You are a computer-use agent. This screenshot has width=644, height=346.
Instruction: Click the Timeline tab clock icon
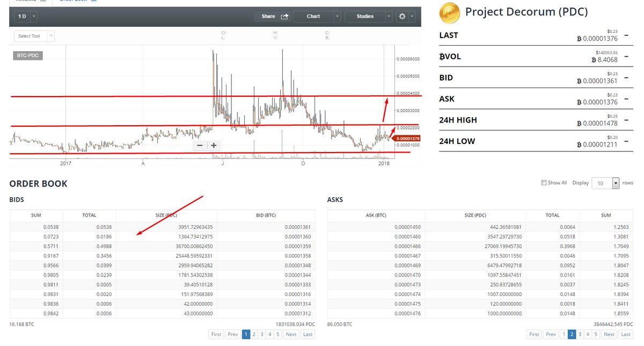(42, 2)
